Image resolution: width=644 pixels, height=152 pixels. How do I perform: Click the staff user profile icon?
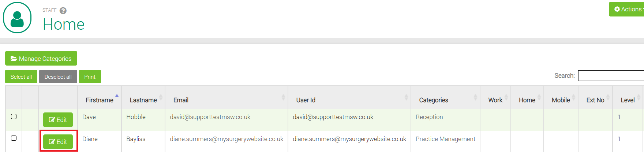tap(17, 18)
